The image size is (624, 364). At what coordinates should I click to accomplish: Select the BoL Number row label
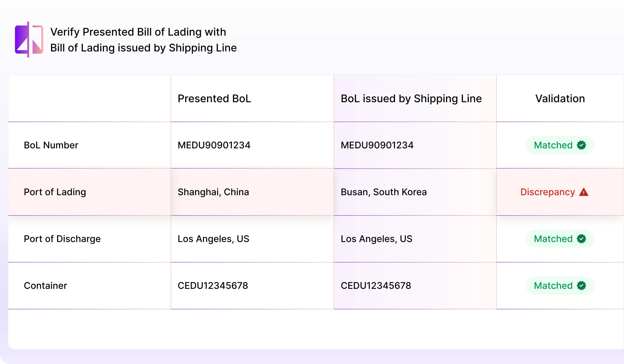click(x=51, y=145)
